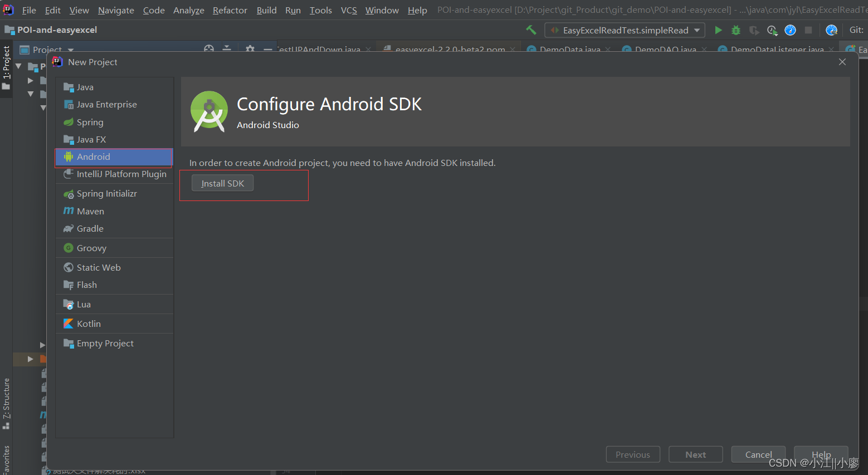Open the Navigate menu

tap(116, 10)
